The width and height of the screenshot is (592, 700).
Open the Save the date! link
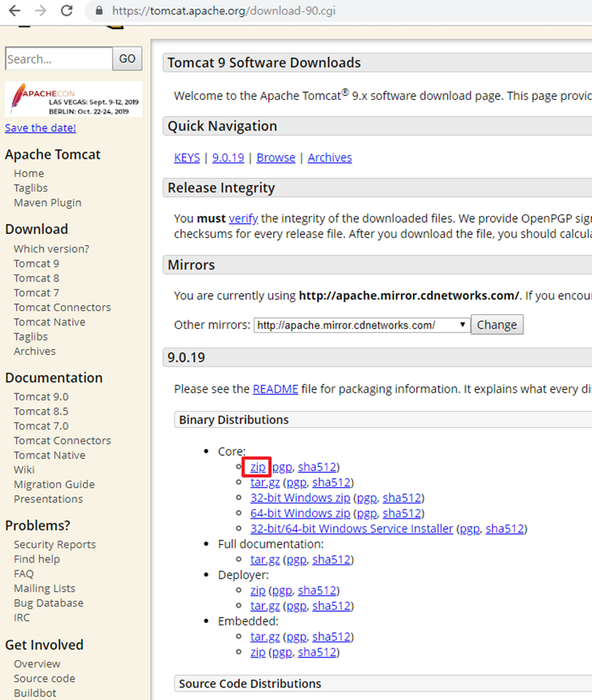point(41,128)
